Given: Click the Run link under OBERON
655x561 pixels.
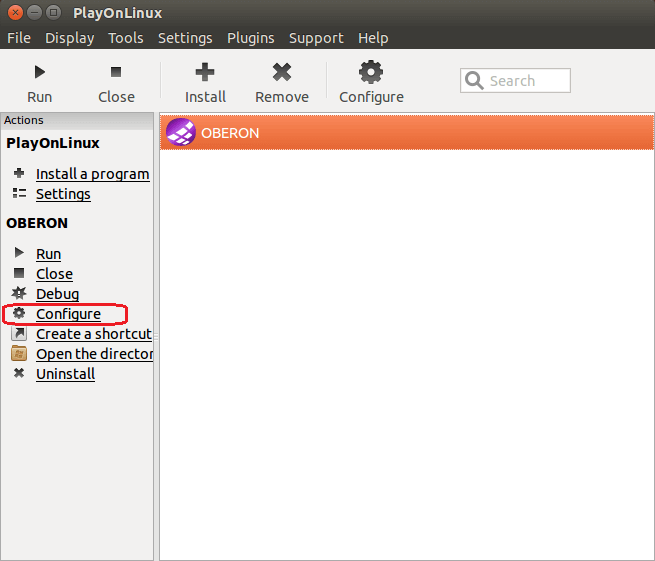Looking at the screenshot, I should pos(48,254).
